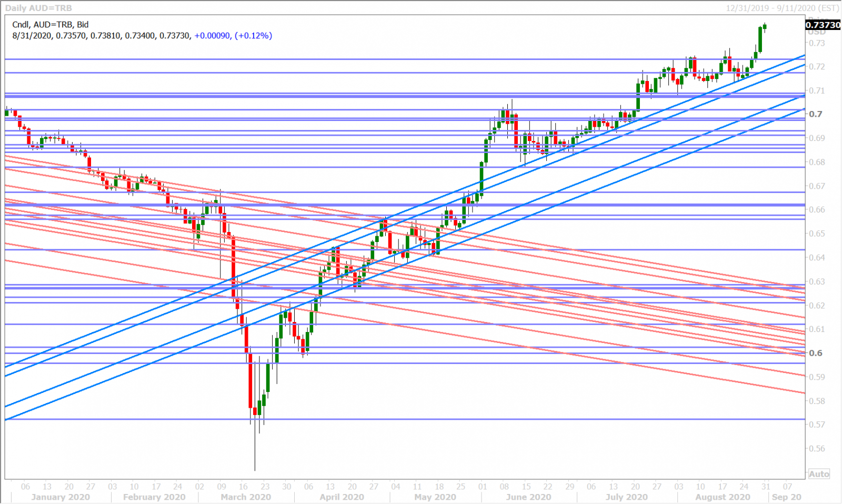
Task: Select the 31 date tick on time axis
Action: (766, 487)
